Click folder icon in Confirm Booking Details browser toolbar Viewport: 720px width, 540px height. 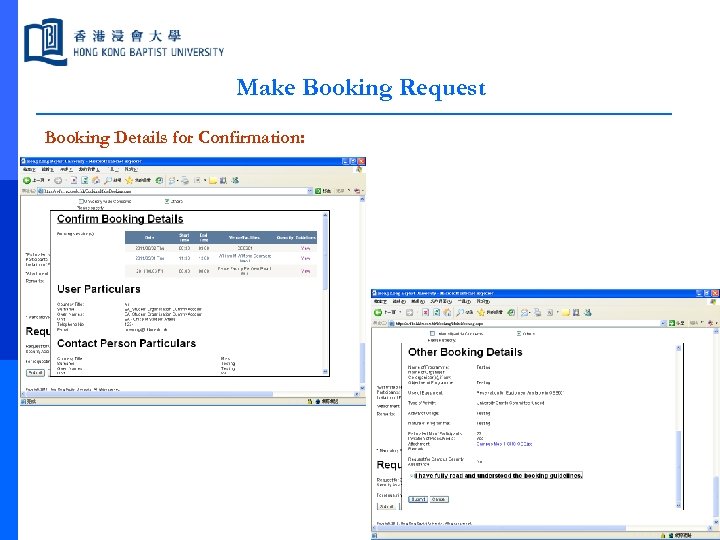[x=213, y=180]
